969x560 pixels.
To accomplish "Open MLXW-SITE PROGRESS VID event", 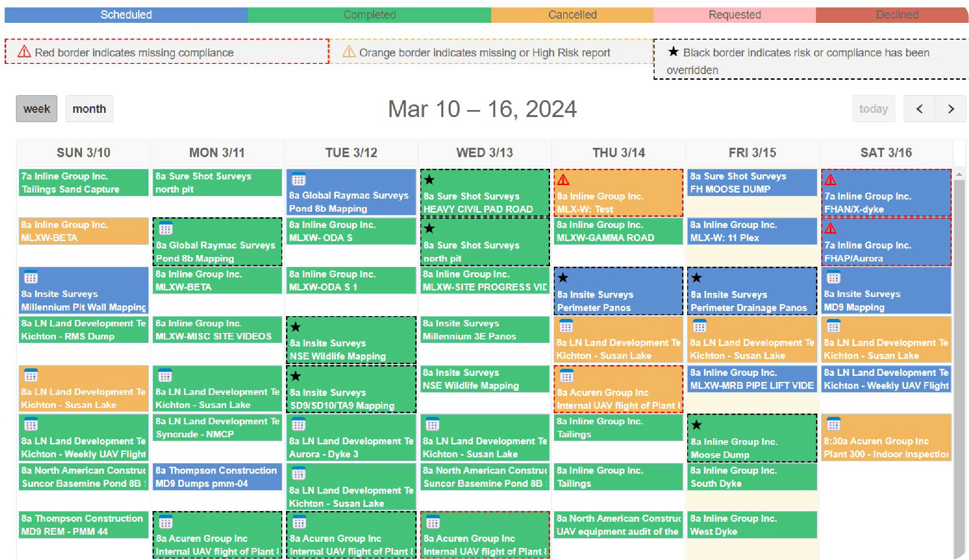I will click(x=485, y=280).
